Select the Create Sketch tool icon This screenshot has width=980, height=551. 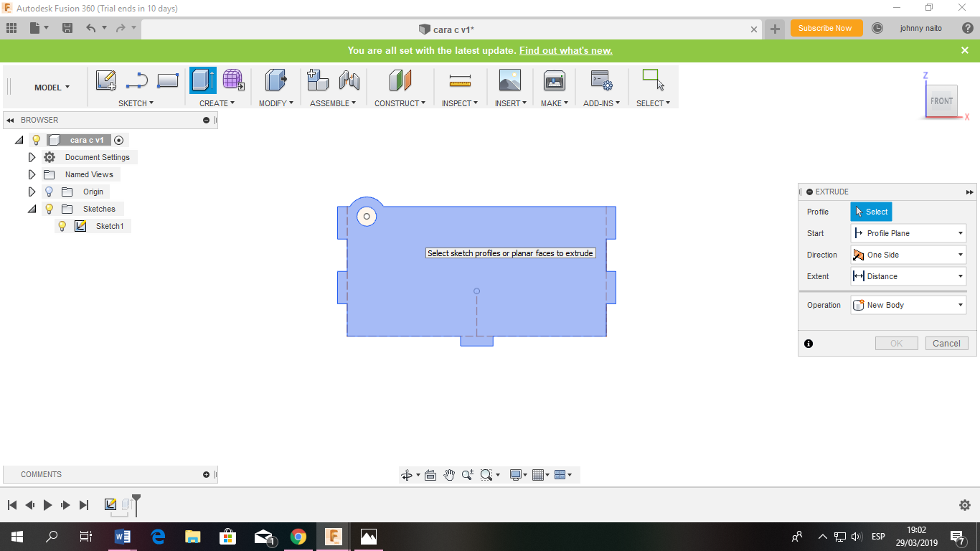106,80
